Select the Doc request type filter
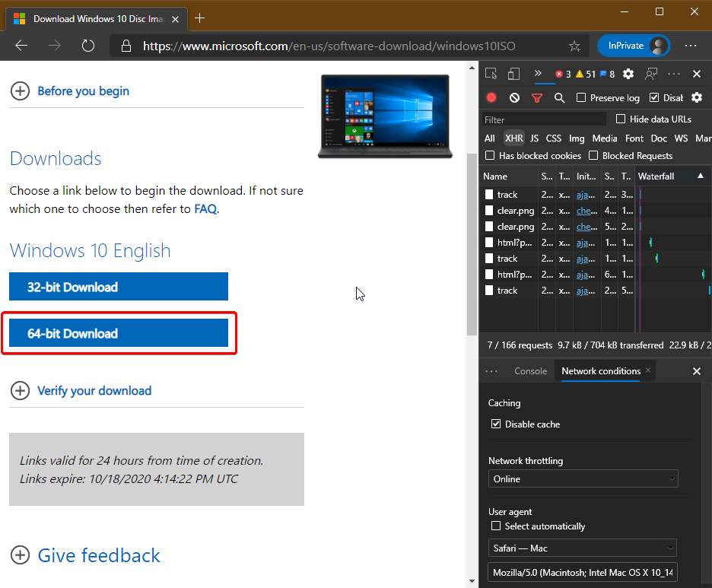Image resolution: width=712 pixels, height=588 pixels. pos(659,138)
